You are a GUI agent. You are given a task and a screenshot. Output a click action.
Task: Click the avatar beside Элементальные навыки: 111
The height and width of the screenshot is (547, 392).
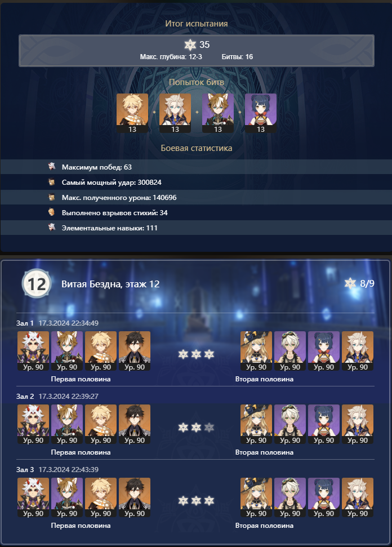pos(52,228)
